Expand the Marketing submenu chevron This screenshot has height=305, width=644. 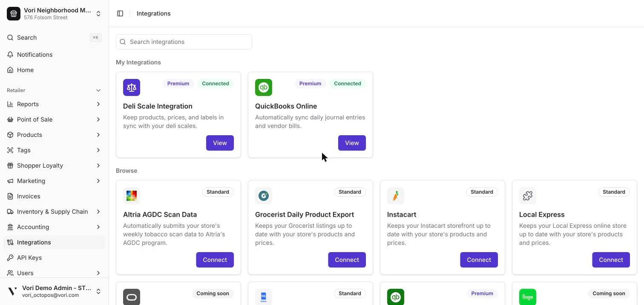pos(98,181)
